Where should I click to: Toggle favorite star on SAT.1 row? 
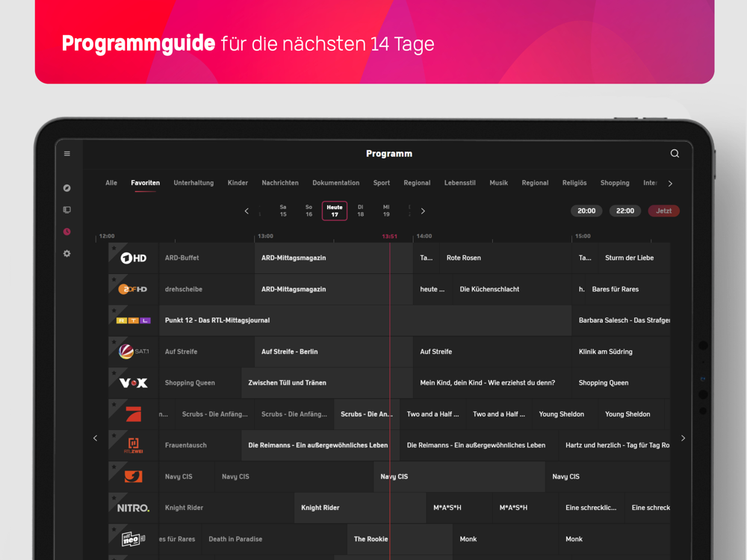114,342
